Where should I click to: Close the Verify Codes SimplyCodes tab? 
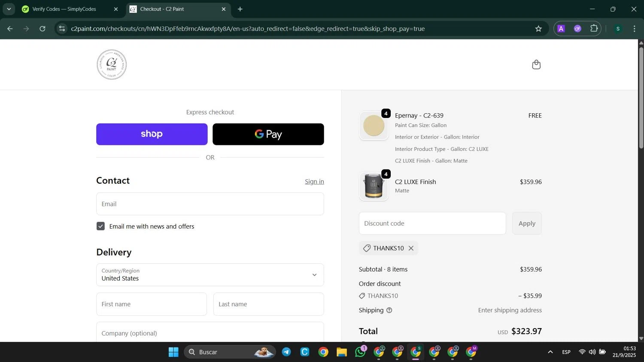click(x=116, y=9)
